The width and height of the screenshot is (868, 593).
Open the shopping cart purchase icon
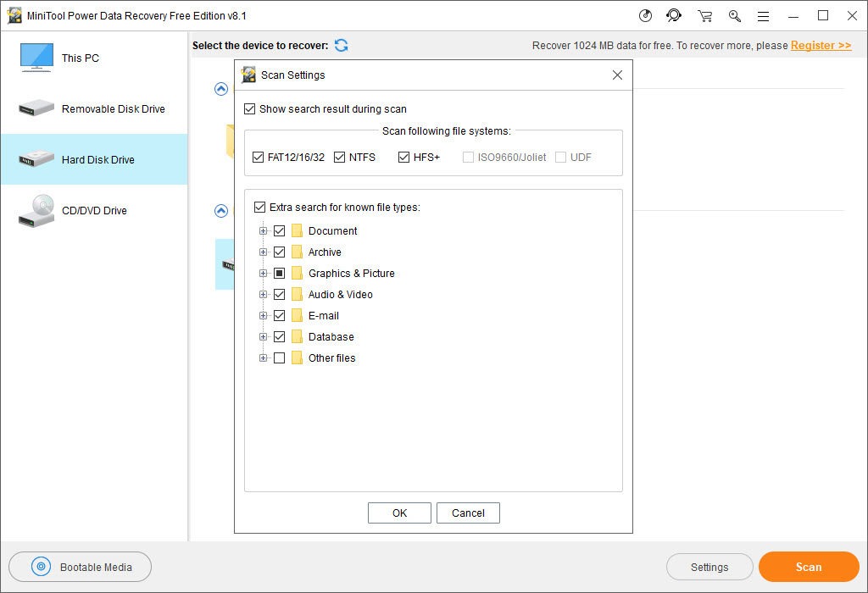[704, 16]
